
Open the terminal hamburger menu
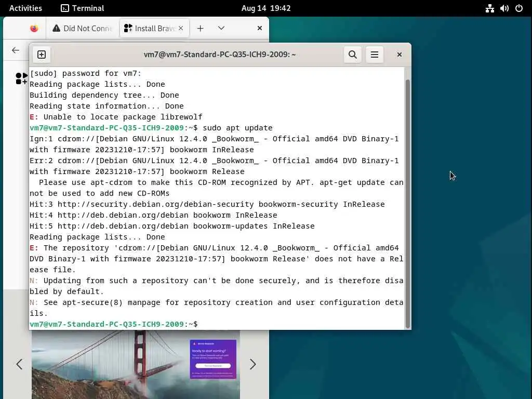[374, 55]
